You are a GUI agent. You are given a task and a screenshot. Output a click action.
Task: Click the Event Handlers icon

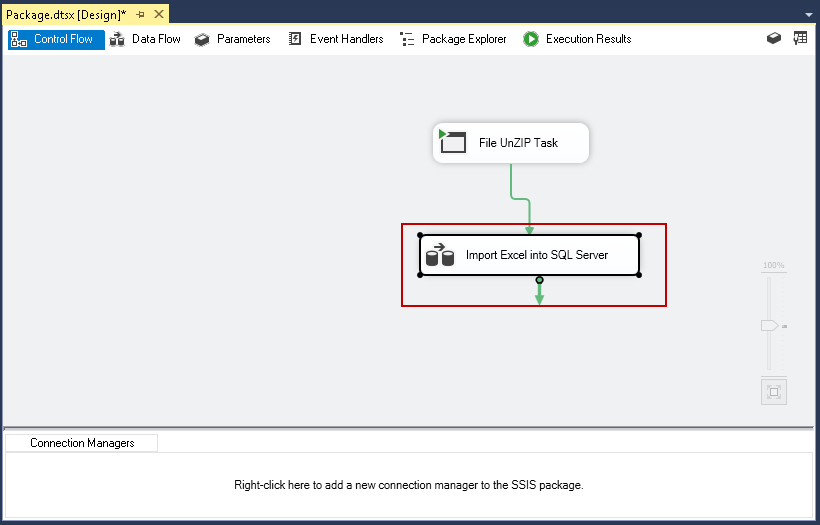click(x=295, y=39)
